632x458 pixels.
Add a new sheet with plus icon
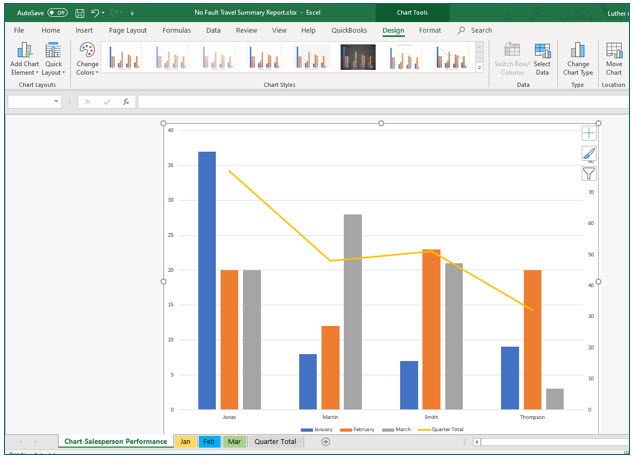pos(326,442)
